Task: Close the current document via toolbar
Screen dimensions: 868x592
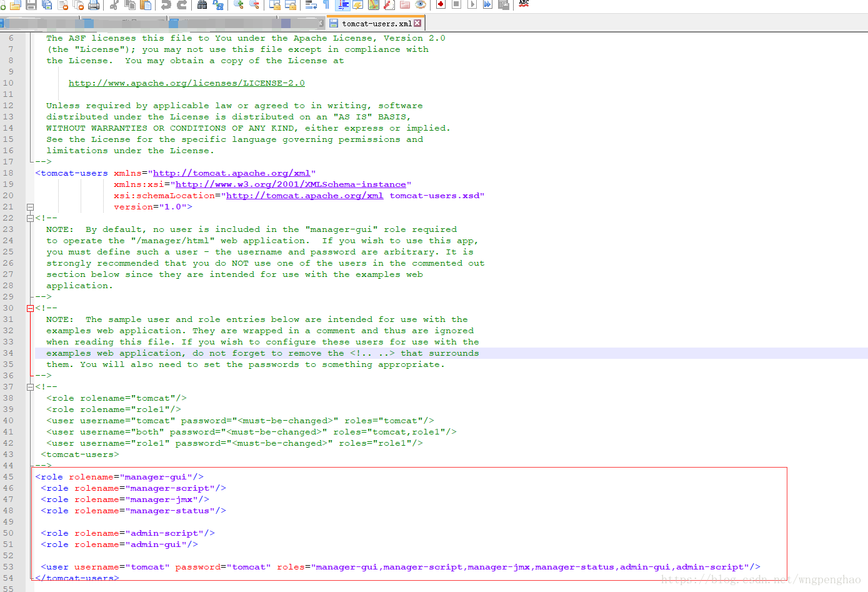Action: click(x=63, y=5)
